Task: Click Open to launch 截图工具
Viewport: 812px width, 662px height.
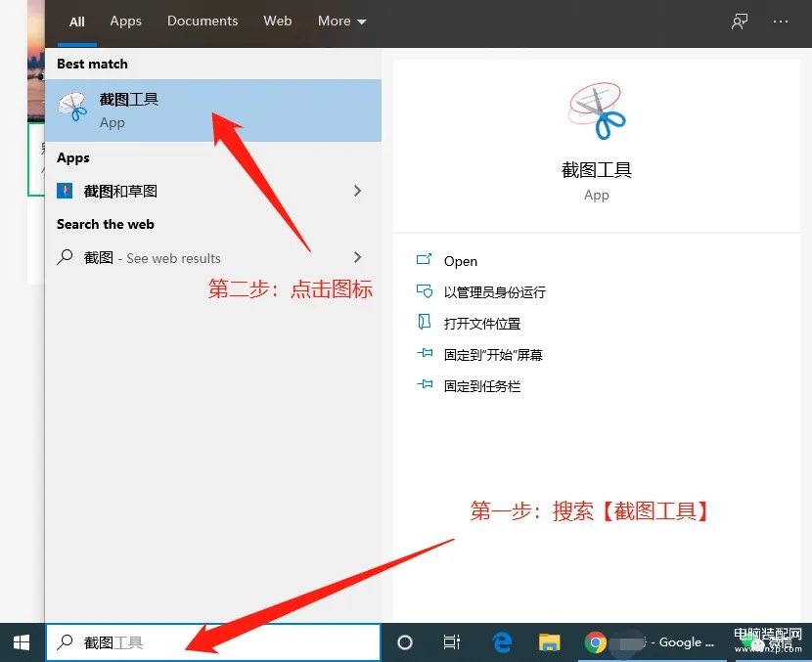Action: [x=461, y=260]
